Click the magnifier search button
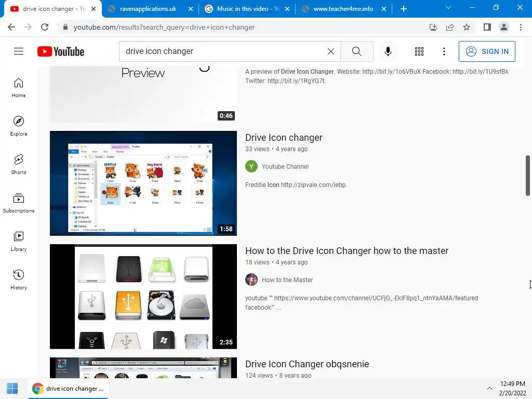The image size is (532, 399). (356, 51)
